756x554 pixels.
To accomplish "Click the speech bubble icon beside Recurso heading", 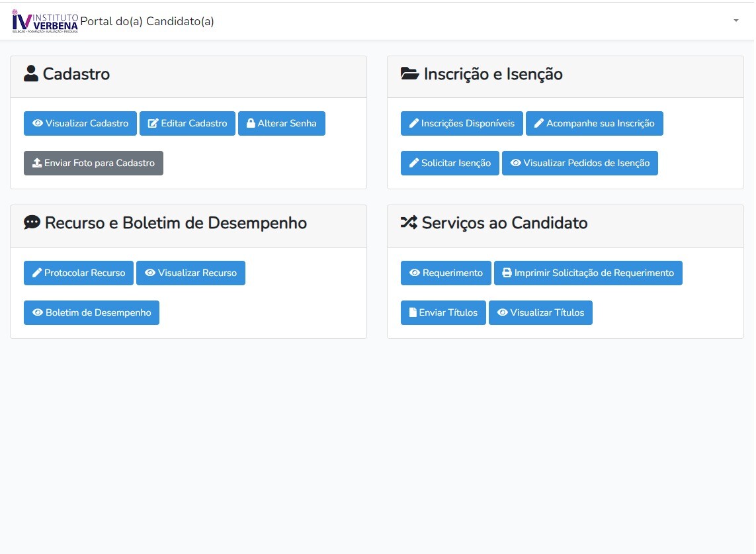I will (32, 222).
